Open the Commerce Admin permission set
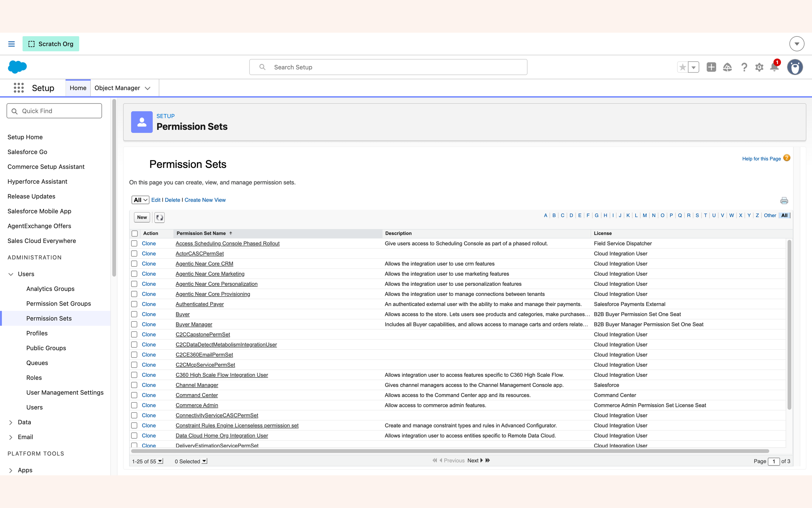Image resolution: width=812 pixels, height=508 pixels. coord(197,405)
